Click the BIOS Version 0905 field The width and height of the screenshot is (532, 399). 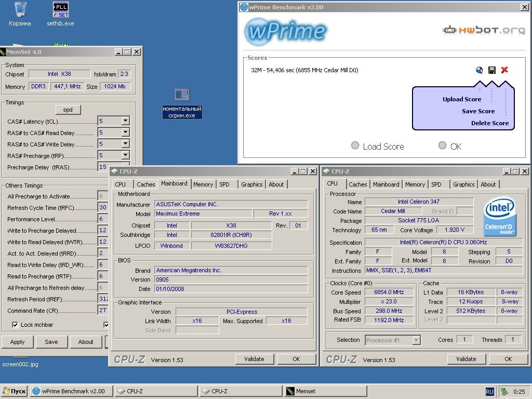[x=231, y=280]
